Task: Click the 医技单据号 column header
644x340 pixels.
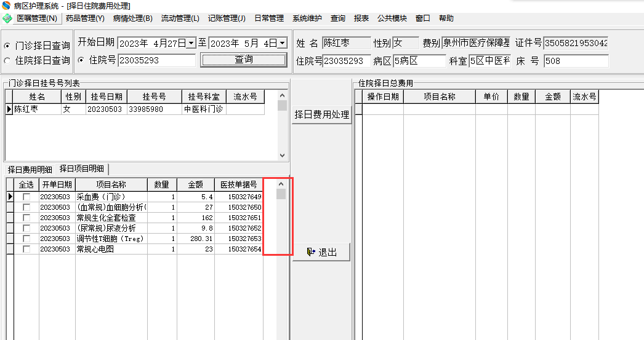Action: 239,184
